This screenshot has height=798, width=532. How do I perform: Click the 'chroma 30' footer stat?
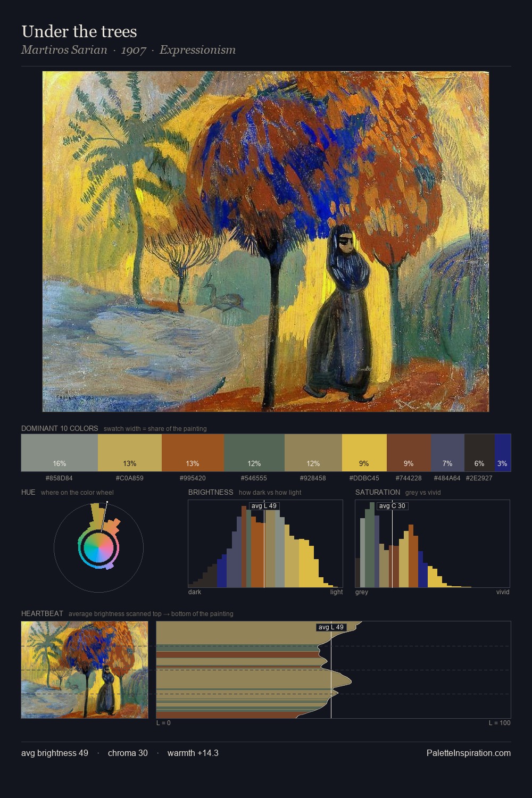pyautogui.click(x=128, y=753)
